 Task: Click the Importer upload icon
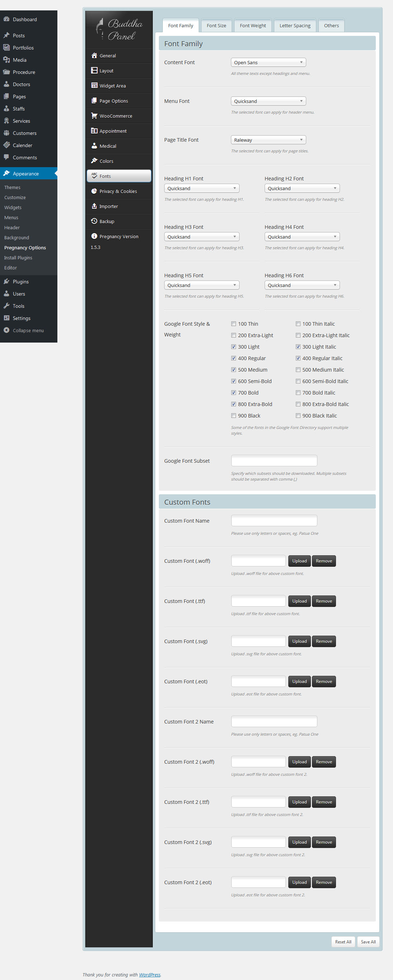click(x=94, y=206)
